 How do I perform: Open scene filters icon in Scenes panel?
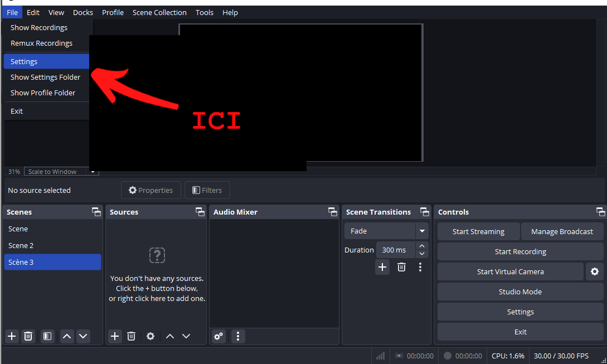47,336
